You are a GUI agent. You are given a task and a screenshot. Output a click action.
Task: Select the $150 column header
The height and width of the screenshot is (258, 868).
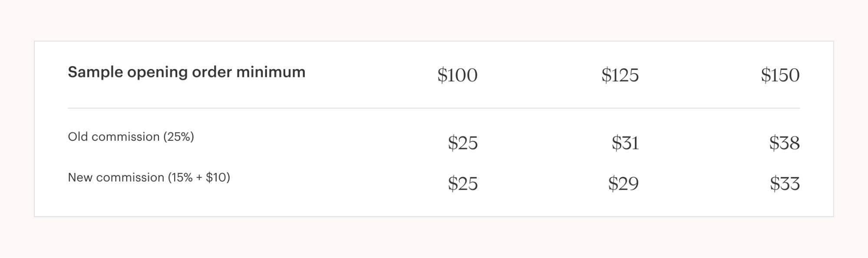[x=780, y=75]
